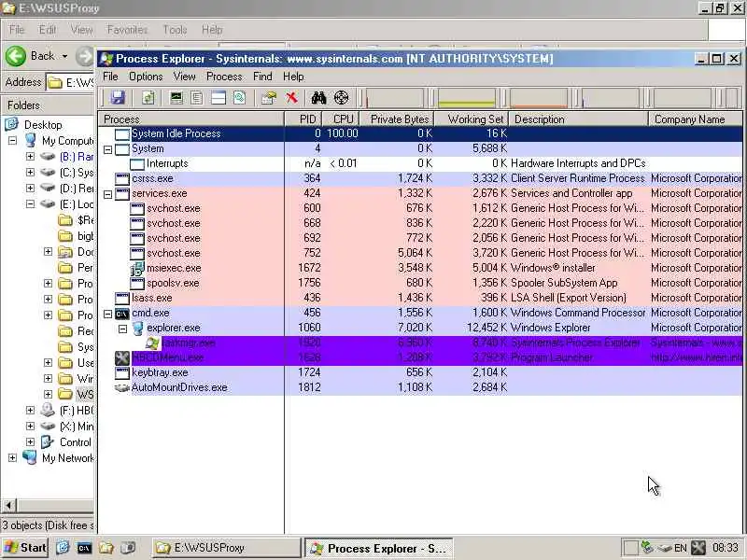747x560 pixels.
Task: Click the cmd.exe process icon
Action: 122,314
